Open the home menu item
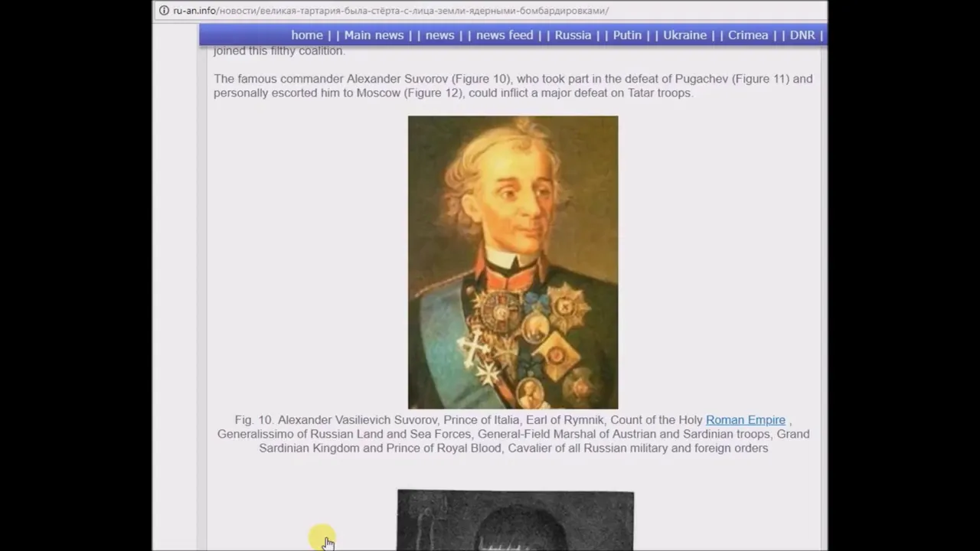980x551 pixels. coord(306,35)
